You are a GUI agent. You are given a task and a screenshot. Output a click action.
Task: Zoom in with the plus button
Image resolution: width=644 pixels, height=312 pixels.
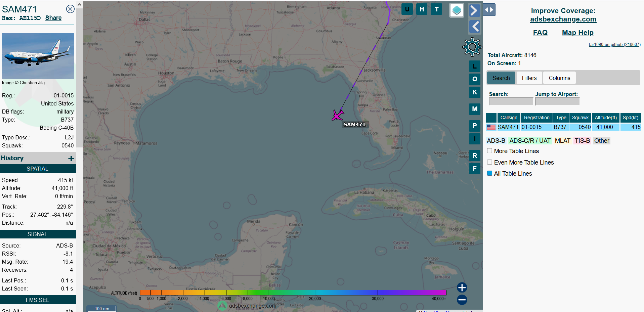(x=462, y=287)
